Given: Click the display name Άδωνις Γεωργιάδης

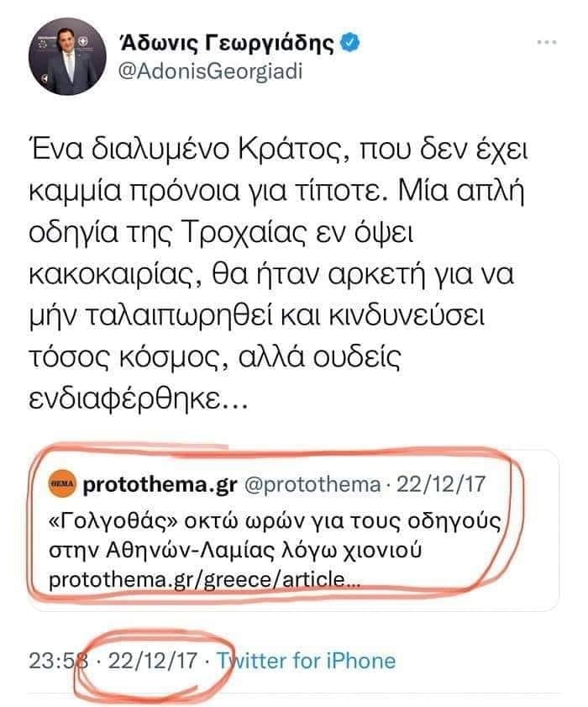Looking at the screenshot, I should (x=228, y=42).
